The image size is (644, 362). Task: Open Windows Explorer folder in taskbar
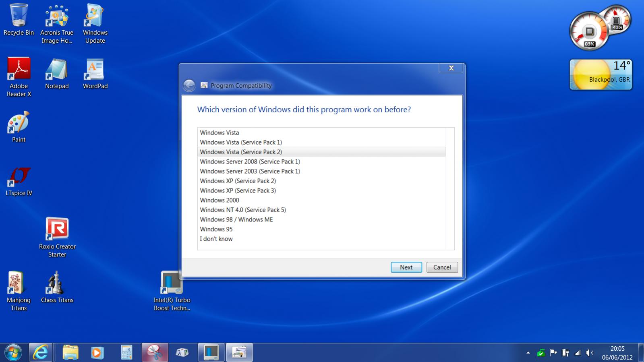click(x=70, y=353)
